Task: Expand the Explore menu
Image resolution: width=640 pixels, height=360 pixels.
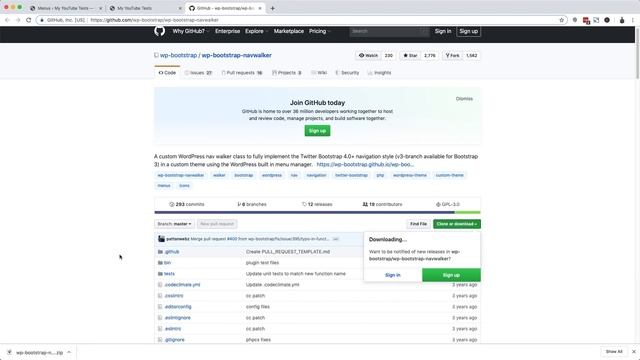Action: [256, 31]
